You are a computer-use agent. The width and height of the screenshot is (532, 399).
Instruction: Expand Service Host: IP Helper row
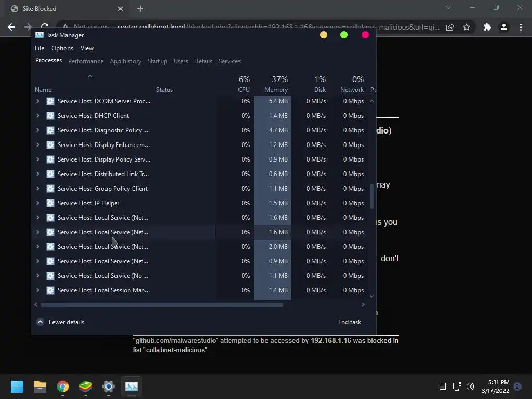(x=37, y=203)
